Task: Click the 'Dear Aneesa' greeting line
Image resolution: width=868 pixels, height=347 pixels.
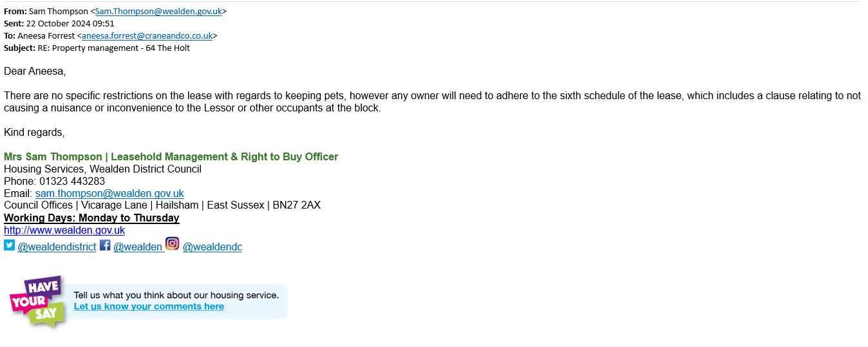Action: pos(35,71)
